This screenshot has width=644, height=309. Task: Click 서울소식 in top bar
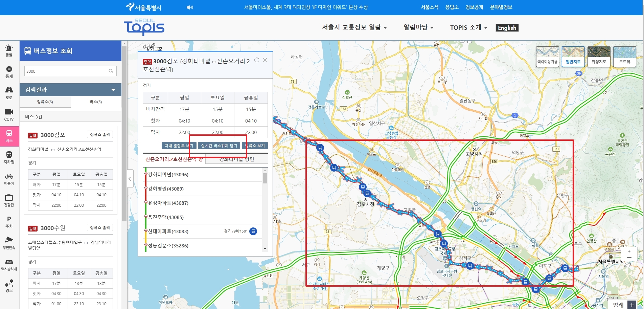coord(430,7)
